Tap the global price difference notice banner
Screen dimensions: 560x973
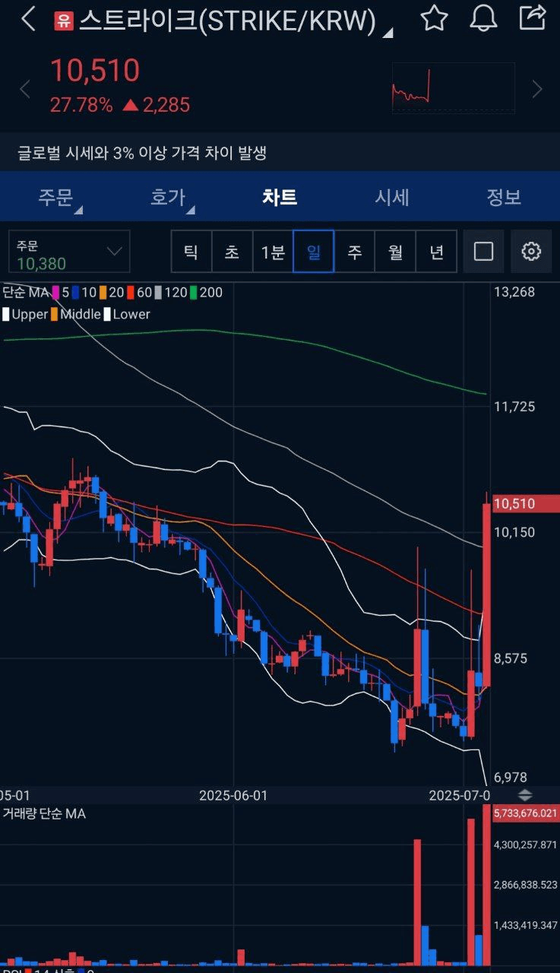pos(280,153)
